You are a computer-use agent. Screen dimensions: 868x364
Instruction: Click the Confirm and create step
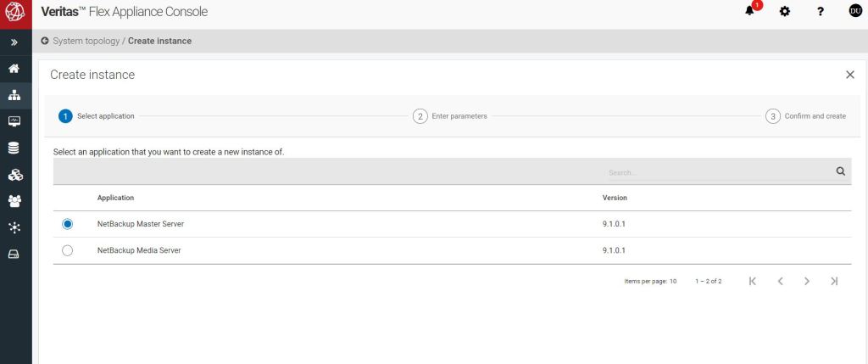pyautogui.click(x=805, y=116)
